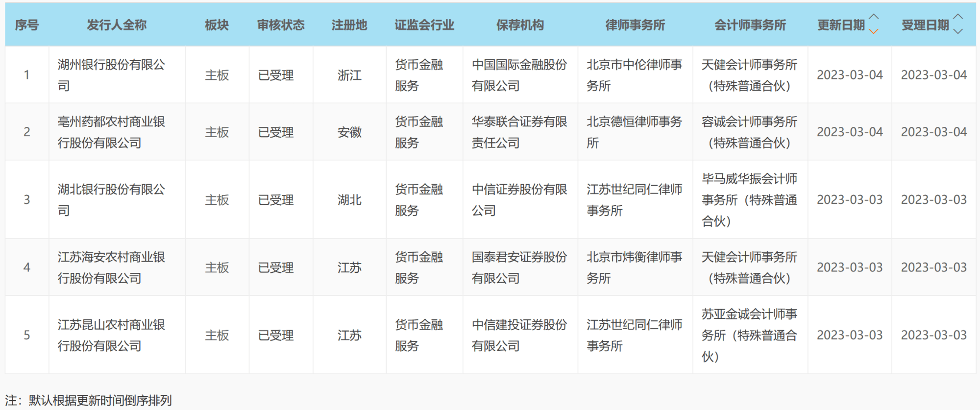Click 主板 cell in 江苏昆山 row
This screenshot has height=410, width=980.
(217, 335)
